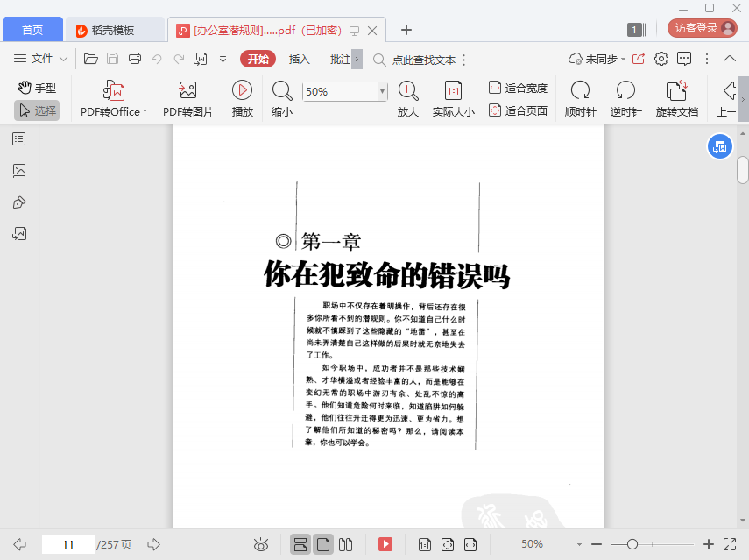Switch to the 插入 ribbon tab
Screen dimensions: 749x560
point(300,59)
